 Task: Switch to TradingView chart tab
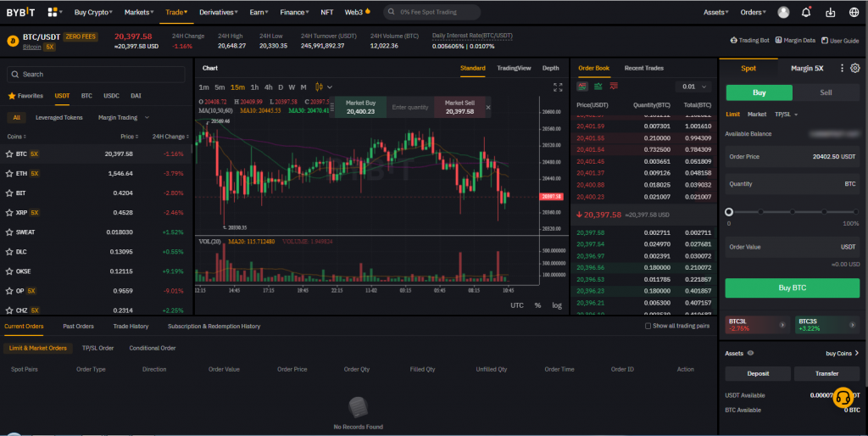[514, 68]
